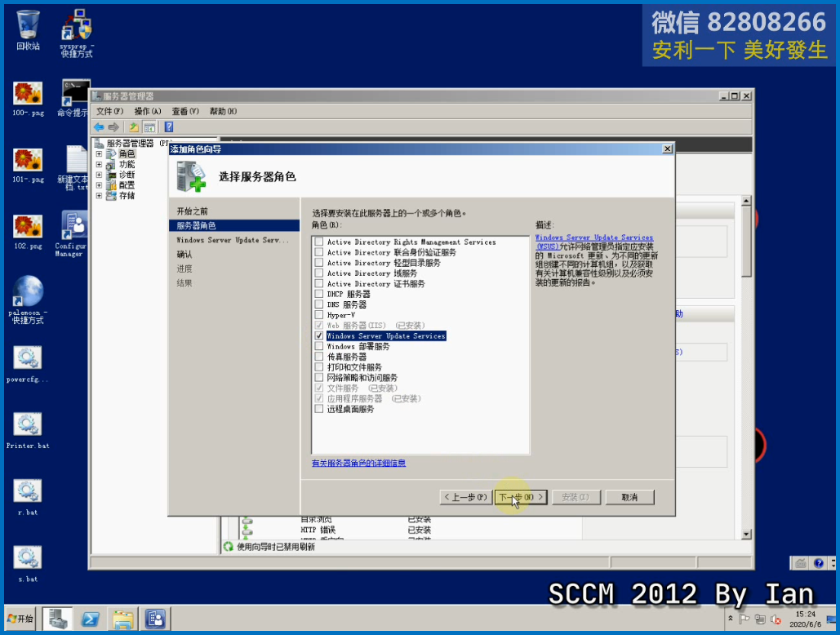
Task: Click the language bar help icon
Action: click(x=819, y=562)
